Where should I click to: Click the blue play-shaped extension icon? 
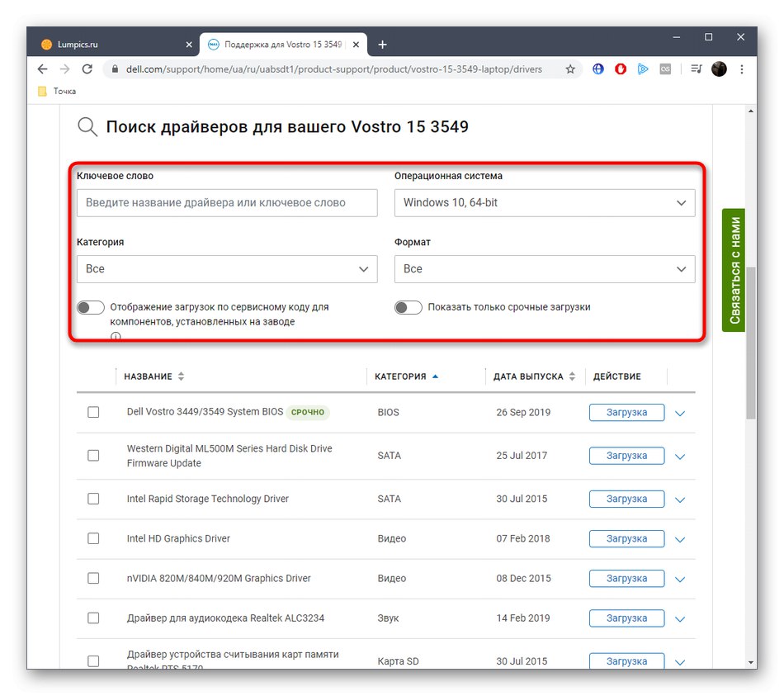point(643,69)
